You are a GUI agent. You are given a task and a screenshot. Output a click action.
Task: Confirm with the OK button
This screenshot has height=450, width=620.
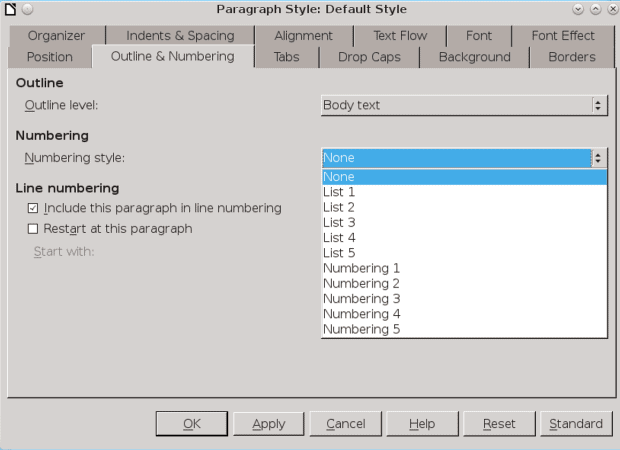coord(192,424)
